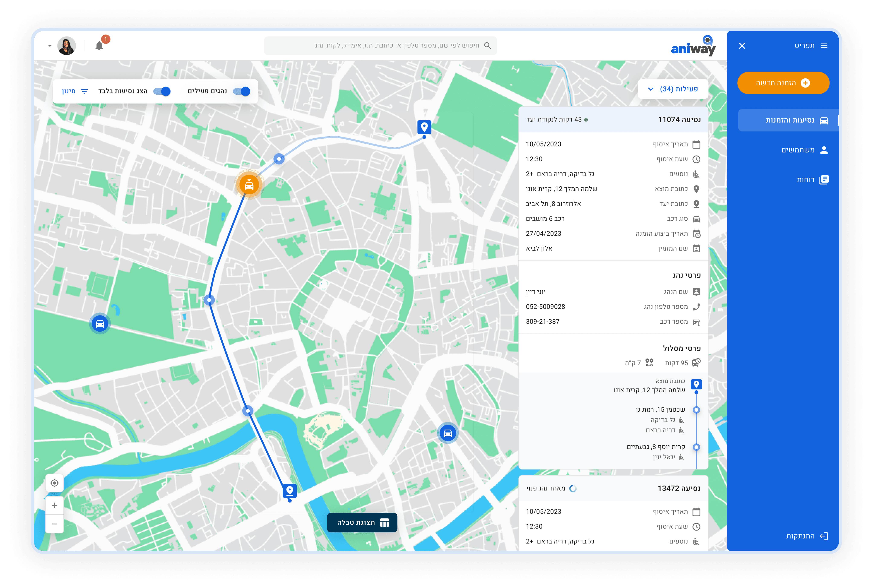Click the notification bell icon
Image resolution: width=873 pixels, height=588 pixels.
point(99,46)
